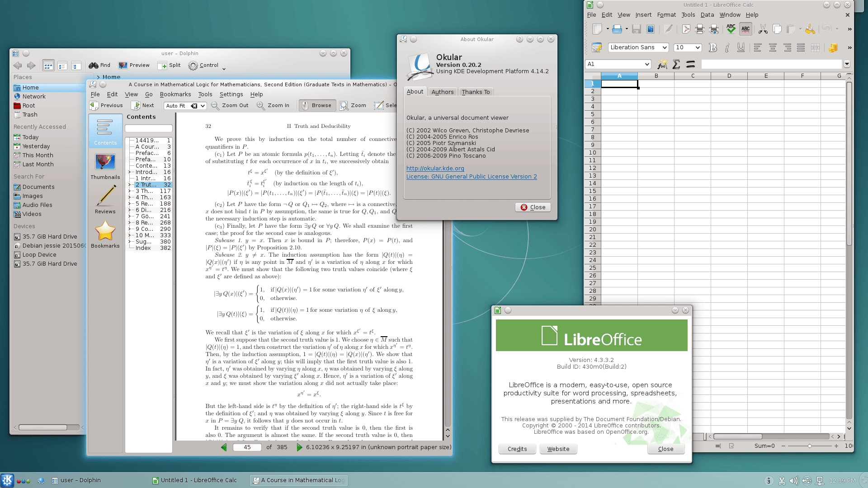The width and height of the screenshot is (868, 488).
Task: Go back with Dolphin's back arrow
Action: (x=18, y=66)
